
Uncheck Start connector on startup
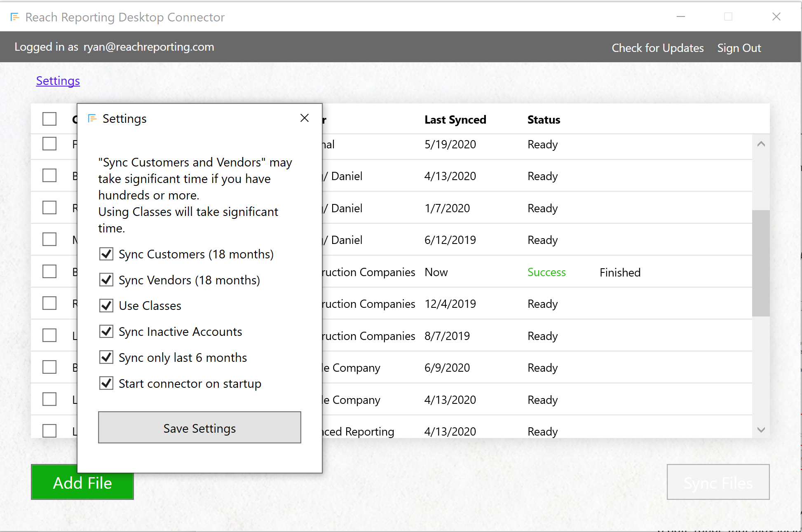(106, 383)
